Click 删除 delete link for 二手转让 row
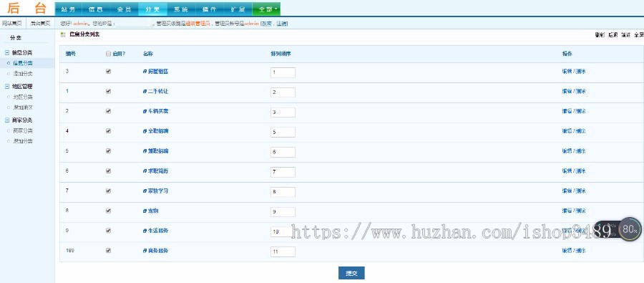Viewport: 644px width, 283px height. 581,91
